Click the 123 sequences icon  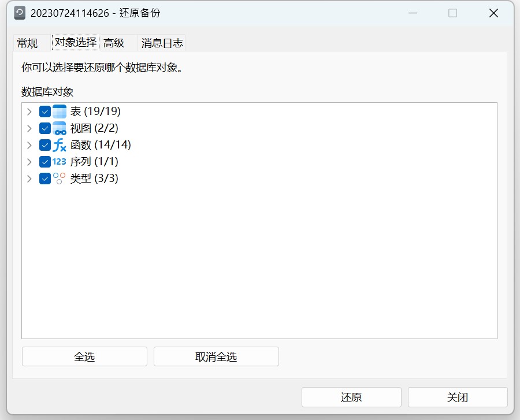(60, 162)
